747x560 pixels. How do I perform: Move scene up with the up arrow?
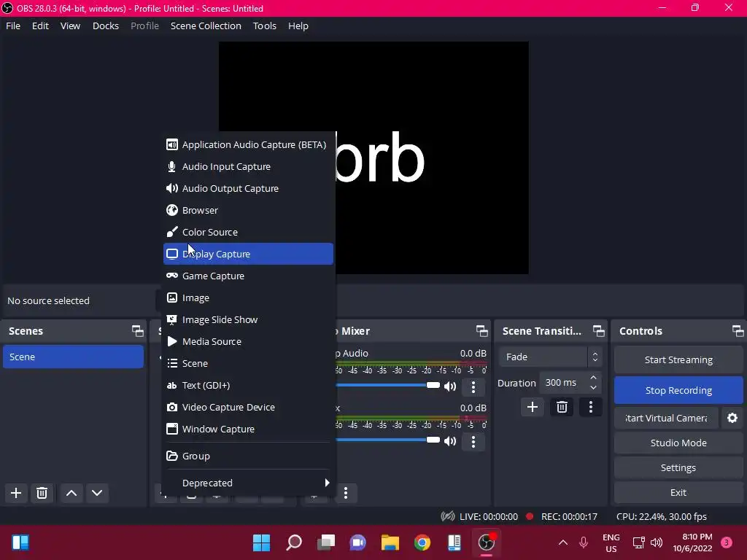pyautogui.click(x=71, y=493)
